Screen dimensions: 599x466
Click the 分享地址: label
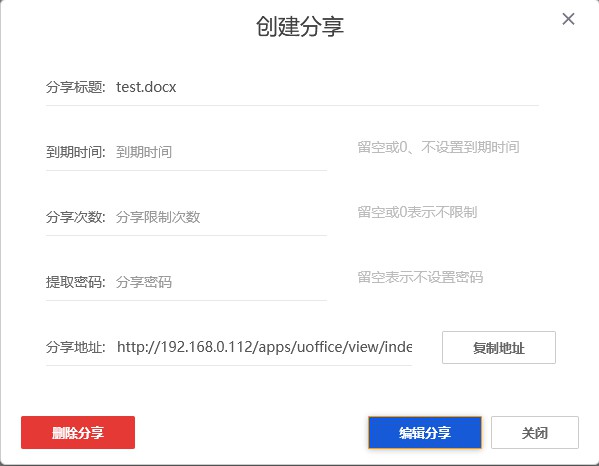(76, 347)
